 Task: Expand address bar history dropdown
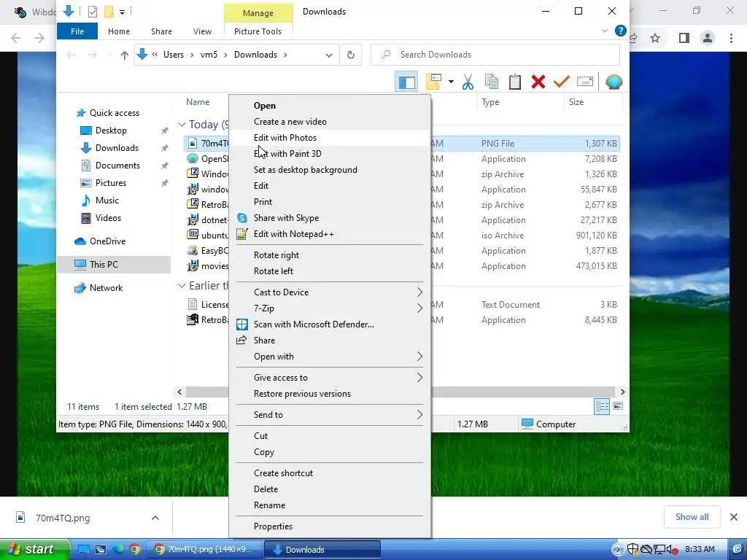point(329,55)
